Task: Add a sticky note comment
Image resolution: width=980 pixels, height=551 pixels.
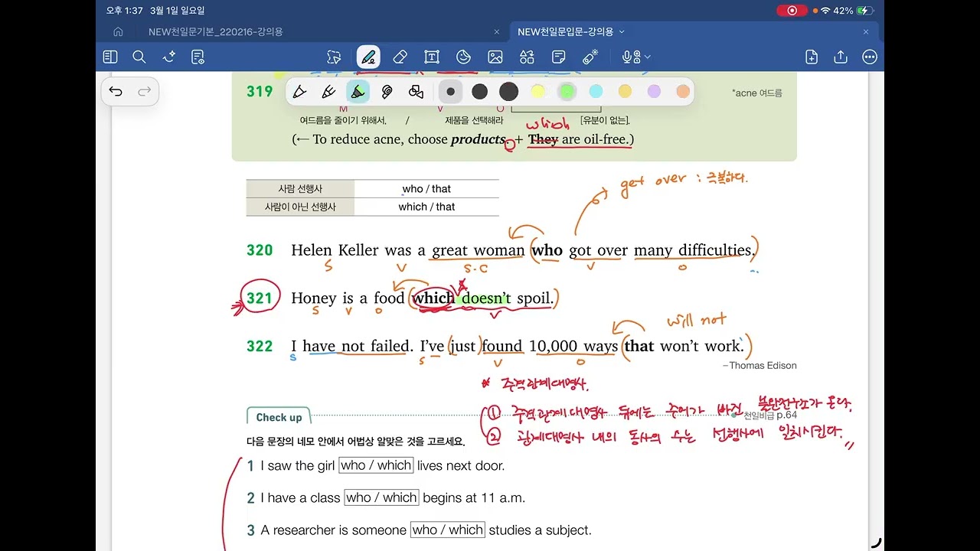Action: point(559,57)
